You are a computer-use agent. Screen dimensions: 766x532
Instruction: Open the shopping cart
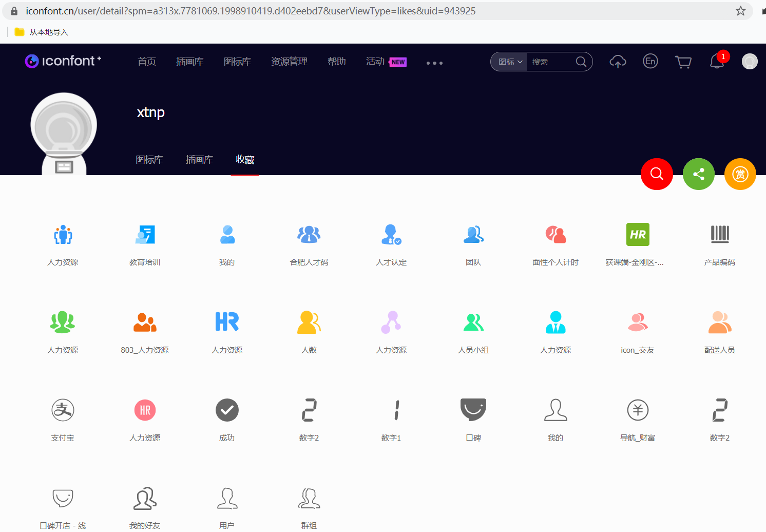click(x=683, y=62)
